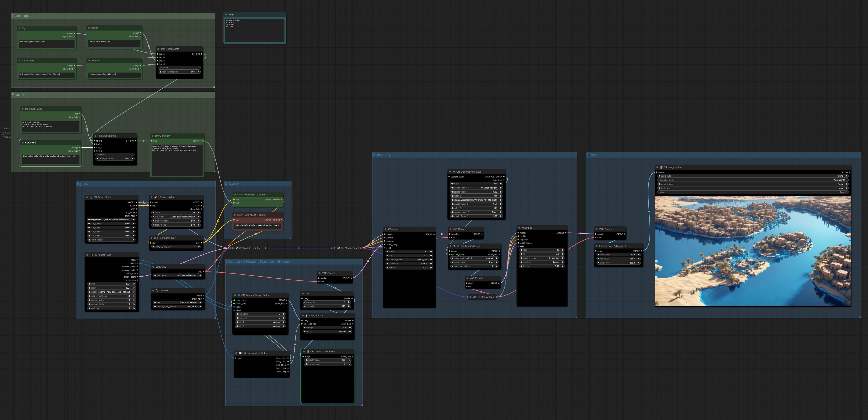This screenshot has height=420, width=868.
Task: Select the Sampling group title
Action: 381,155
